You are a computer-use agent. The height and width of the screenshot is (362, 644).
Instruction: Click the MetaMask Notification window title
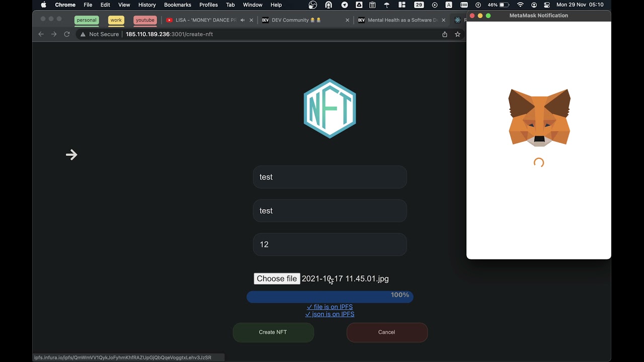pos(539,16)
